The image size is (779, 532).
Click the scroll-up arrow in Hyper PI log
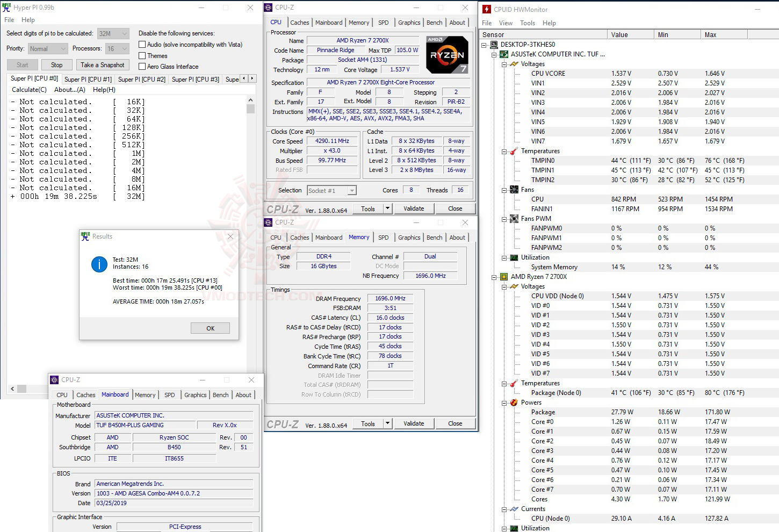pos(250,100)
